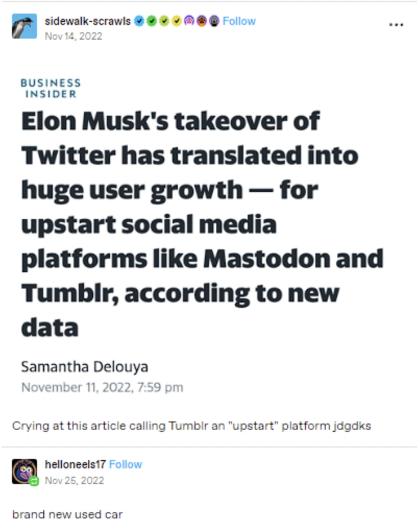Click the green checkmark badge

(152, 21)
